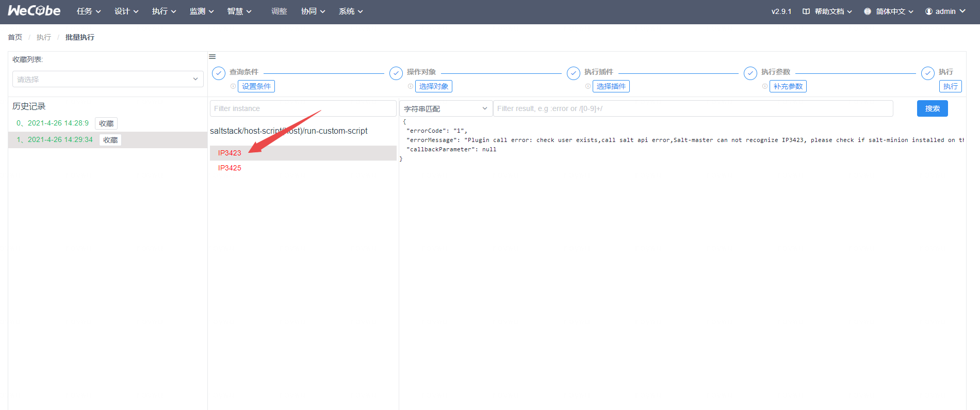The width and height of the screenshot is (980, 410).
Task: Open the 任务 menu
Action: coord(89,11)
